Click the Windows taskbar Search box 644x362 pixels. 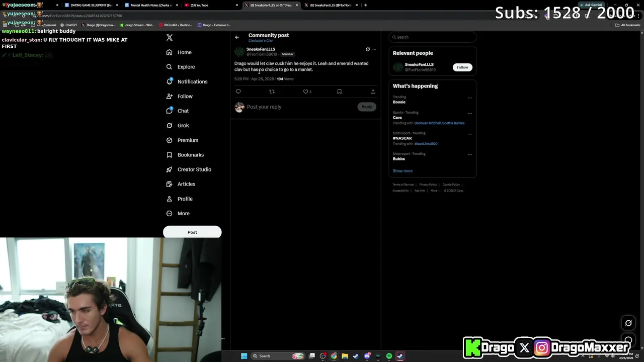pyautogui.click(x=278, y=356)
